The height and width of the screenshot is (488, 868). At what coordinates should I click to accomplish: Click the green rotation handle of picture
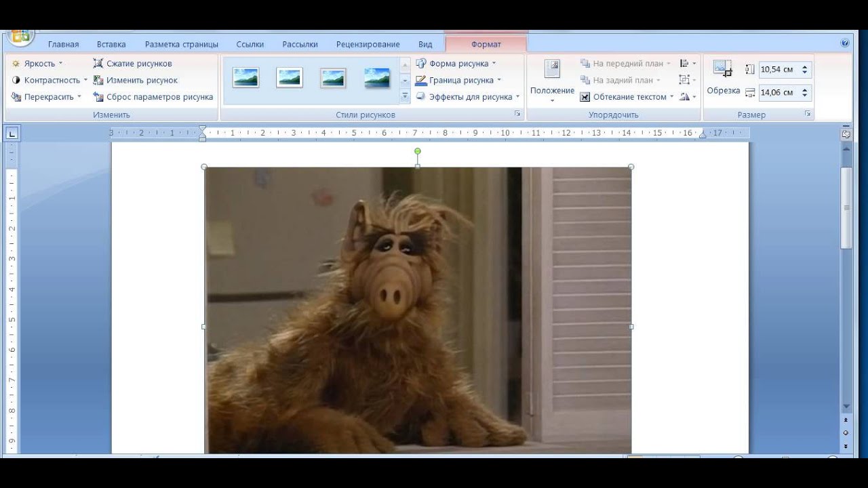pos(418,151)
